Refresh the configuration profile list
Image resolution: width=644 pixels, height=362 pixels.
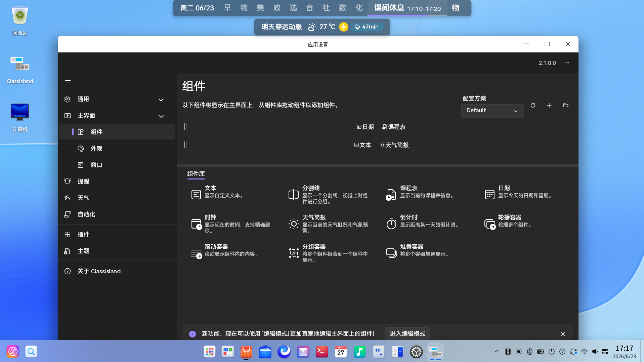pyautogui.click(x=533, y=106)
